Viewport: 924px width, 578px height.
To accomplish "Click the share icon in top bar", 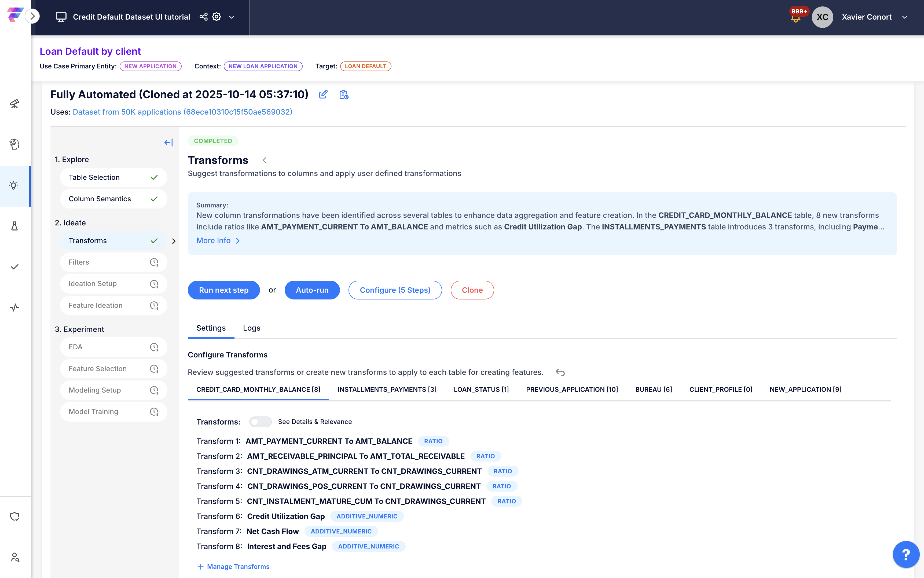I will tap(203, 17).
